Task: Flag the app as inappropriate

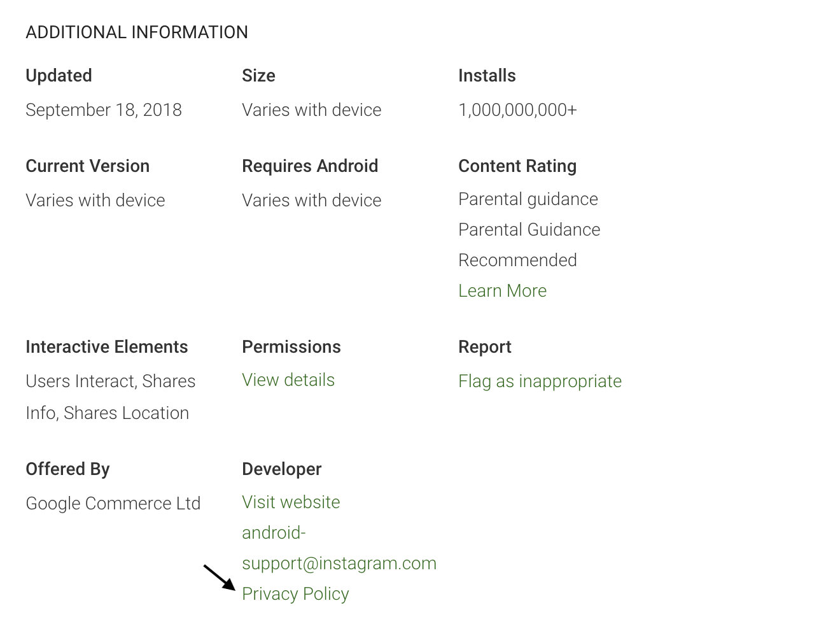Action: coord(540,381)
